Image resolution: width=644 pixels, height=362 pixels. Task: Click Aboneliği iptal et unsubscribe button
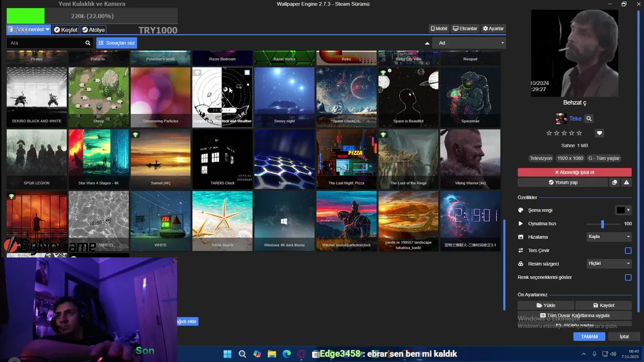[x=575, y=172]
